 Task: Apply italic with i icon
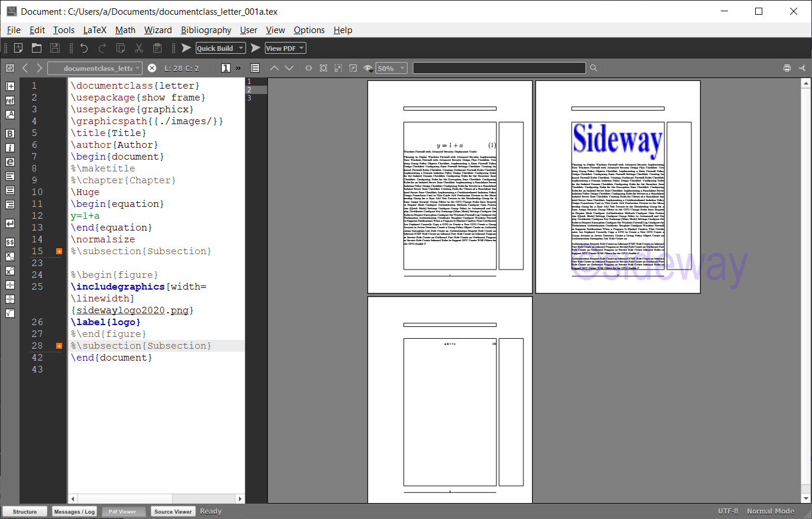coord(10,148)
